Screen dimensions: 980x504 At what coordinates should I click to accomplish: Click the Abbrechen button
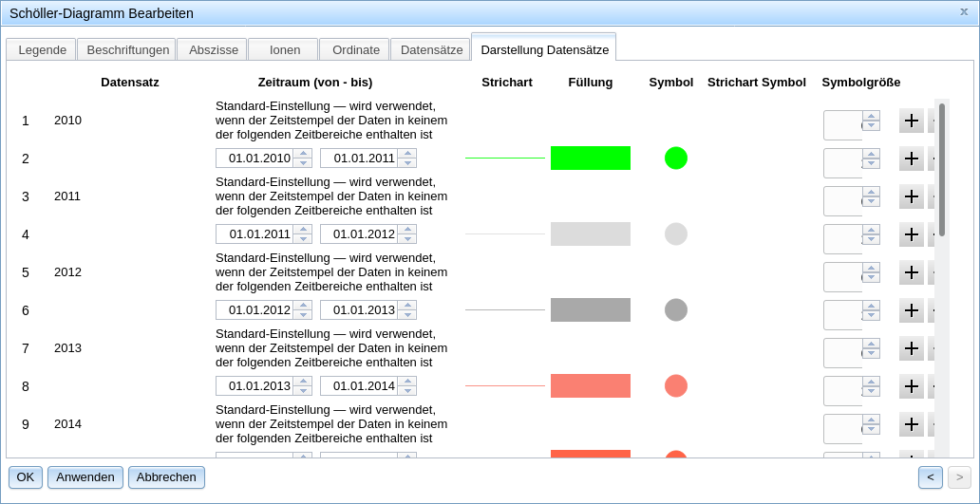(x=166, y=477)
